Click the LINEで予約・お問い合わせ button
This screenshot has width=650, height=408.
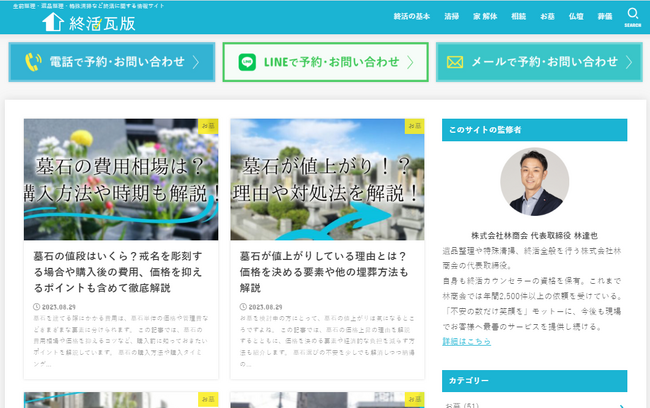325,62
